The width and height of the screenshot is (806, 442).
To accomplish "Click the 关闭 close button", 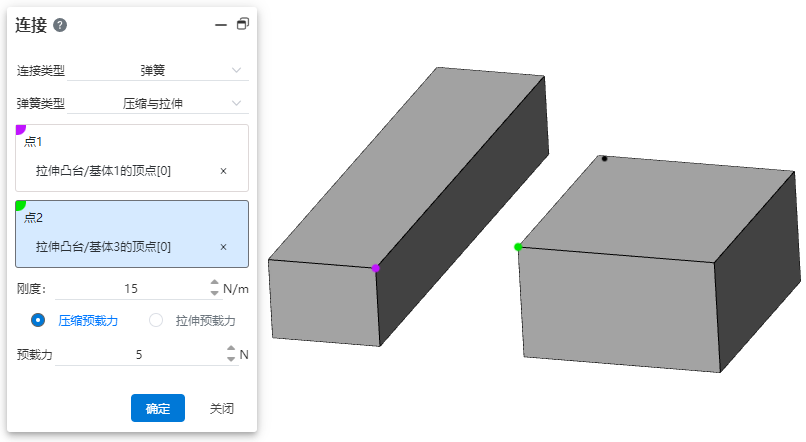I will (x=222, y=408).
